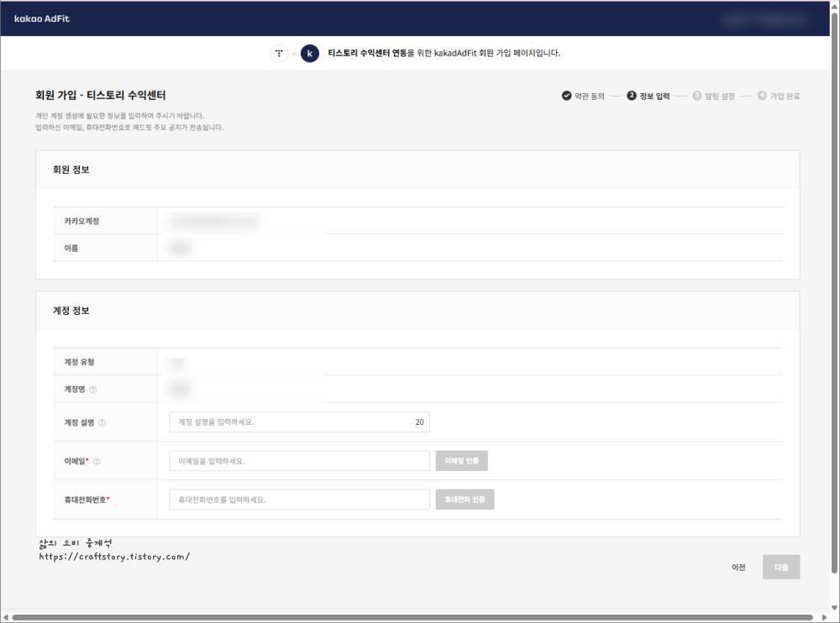Viewport: 840px width, 623px height.
Task: Click the 이메일 인증 button
Action: click(461, 461)
